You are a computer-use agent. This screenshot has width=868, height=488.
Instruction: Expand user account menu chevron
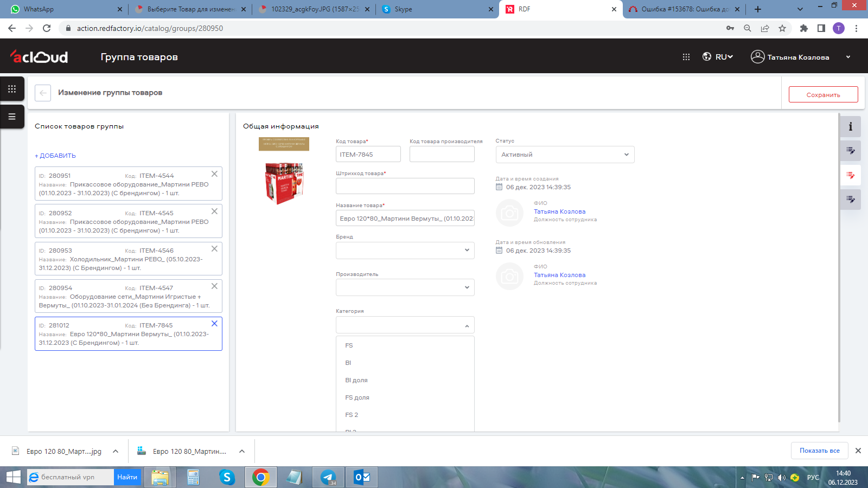click(848, 57)
